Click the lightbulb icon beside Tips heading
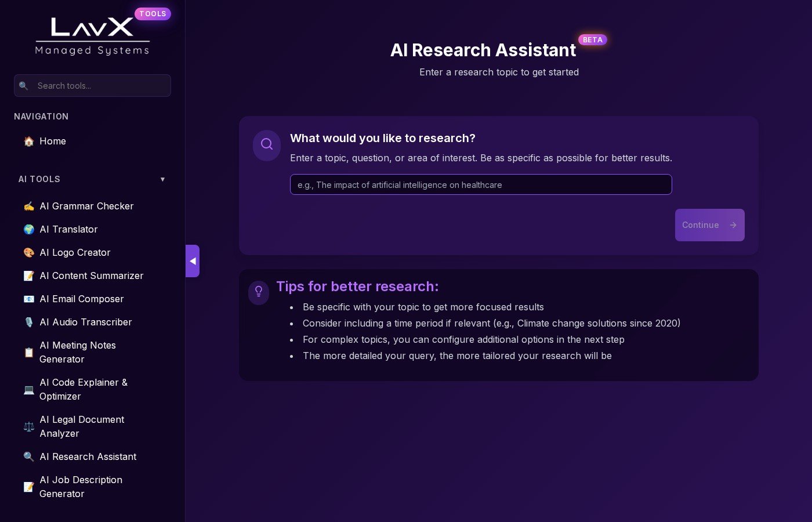This screenshot has height=522, width=812. 259,291
